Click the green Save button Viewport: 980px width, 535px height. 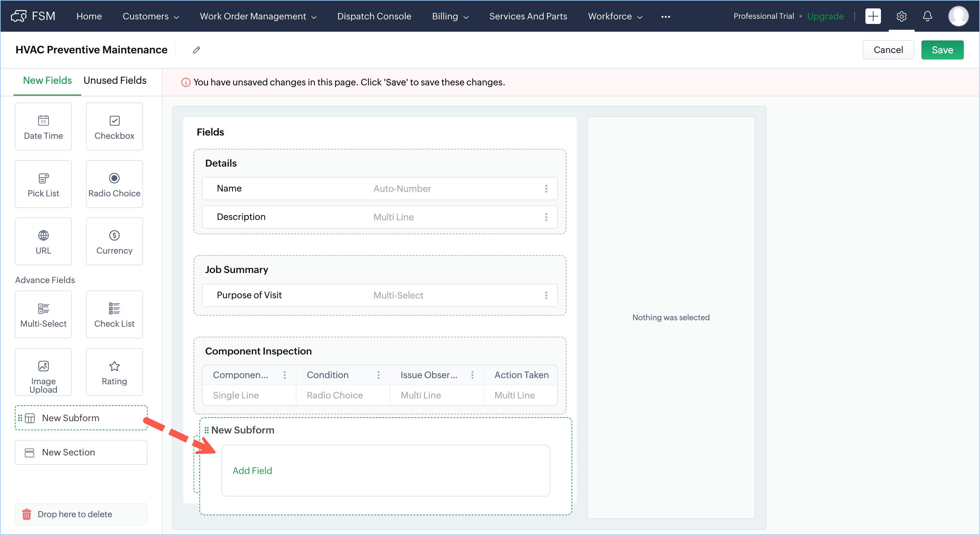coord(942,50)
